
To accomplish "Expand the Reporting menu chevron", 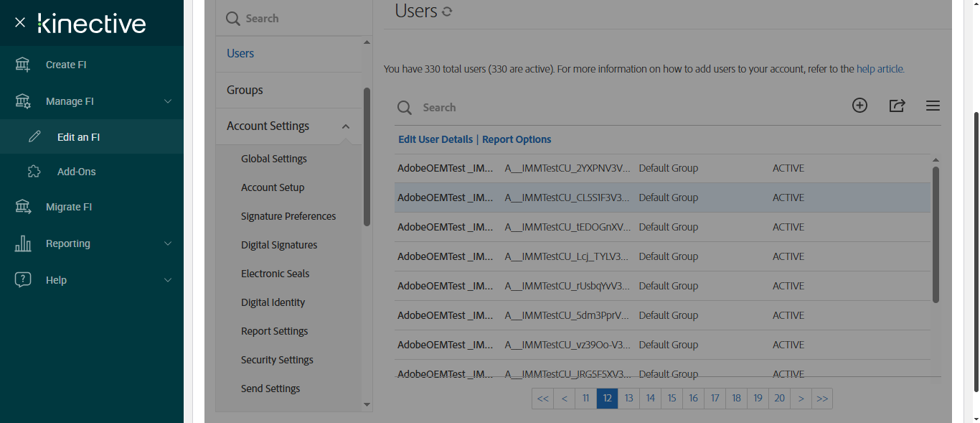I will (x=168, y=243).
